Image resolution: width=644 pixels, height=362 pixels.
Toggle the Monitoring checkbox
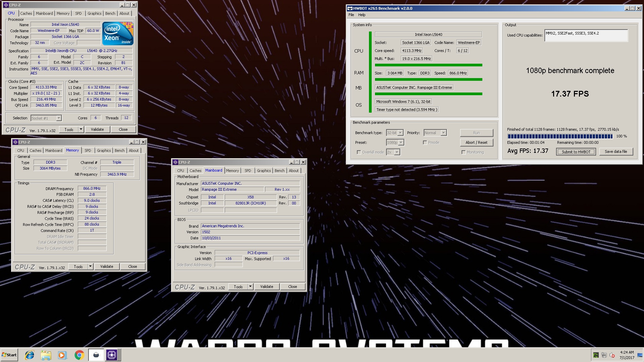464,152
